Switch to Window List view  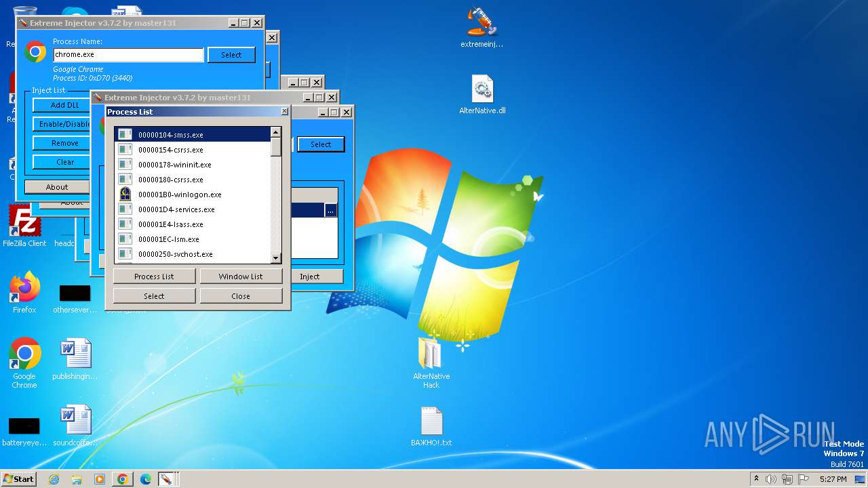coord(241,277)
